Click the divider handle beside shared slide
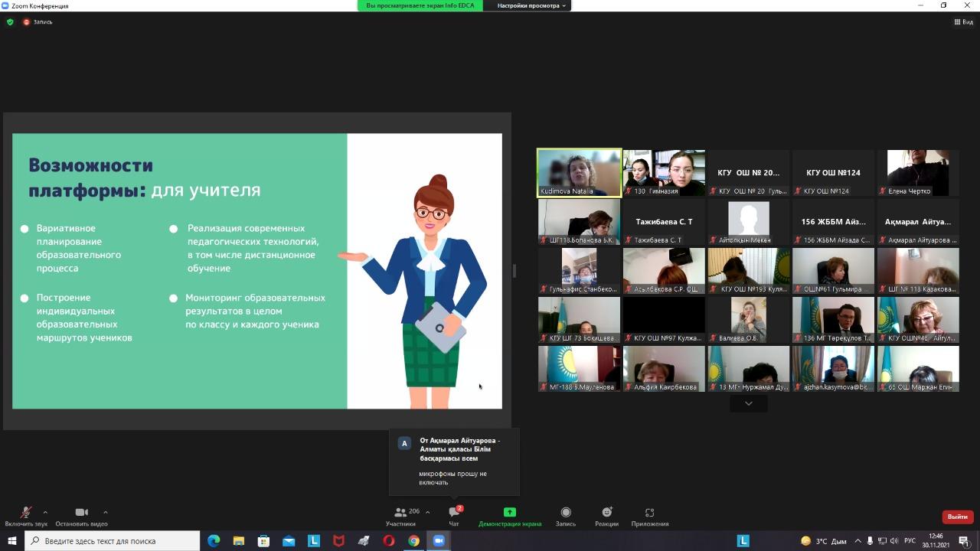 (x=514, y=271)
